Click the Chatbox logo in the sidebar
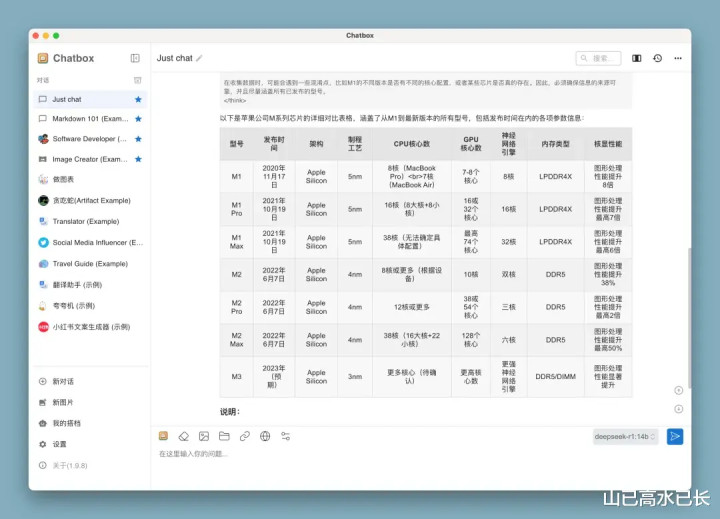Viewport: 720px width, 519px height. tap(43, 58)
